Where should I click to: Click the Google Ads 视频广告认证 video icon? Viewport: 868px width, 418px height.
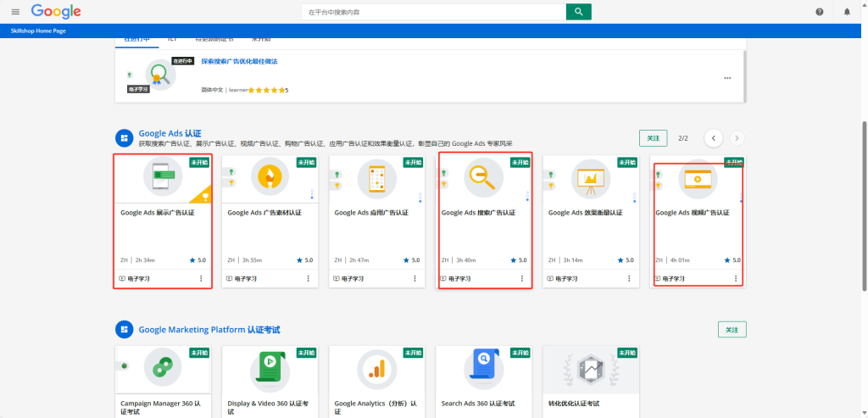698,178
